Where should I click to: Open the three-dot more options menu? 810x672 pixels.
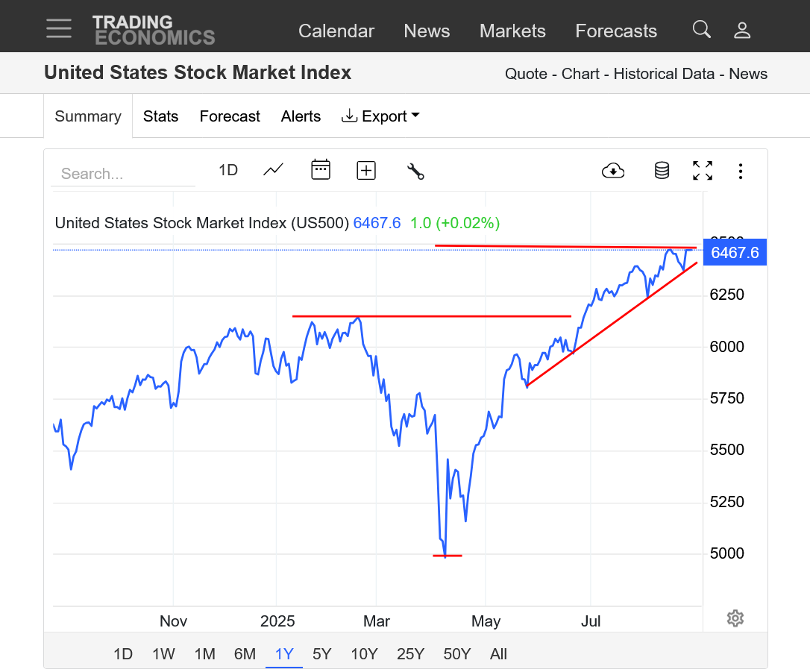[x=741, y=172]
